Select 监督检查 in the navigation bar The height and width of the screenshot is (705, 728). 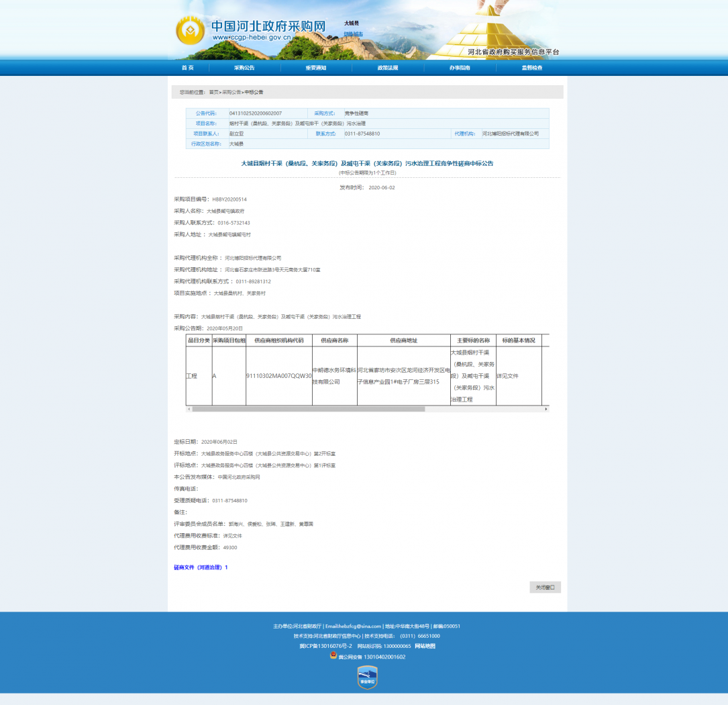click(x=532, y=68)
